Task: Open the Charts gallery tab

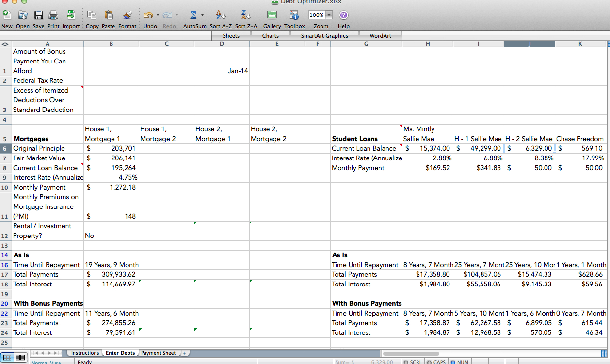Action: point(271,35)
